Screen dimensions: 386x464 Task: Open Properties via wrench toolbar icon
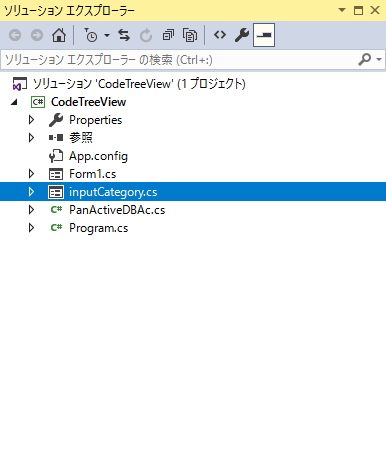pos(242,35)
